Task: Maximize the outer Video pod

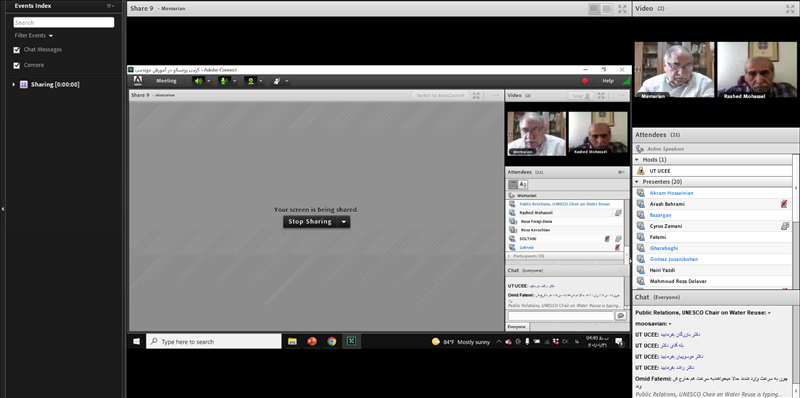Action: (x=790, y=9)
